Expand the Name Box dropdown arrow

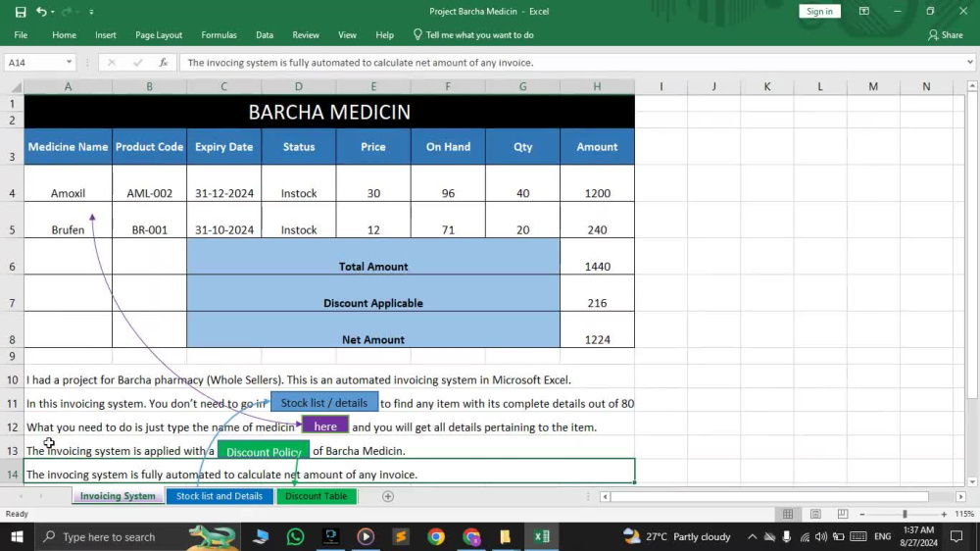pyautogui.click(x=69, y=63)
